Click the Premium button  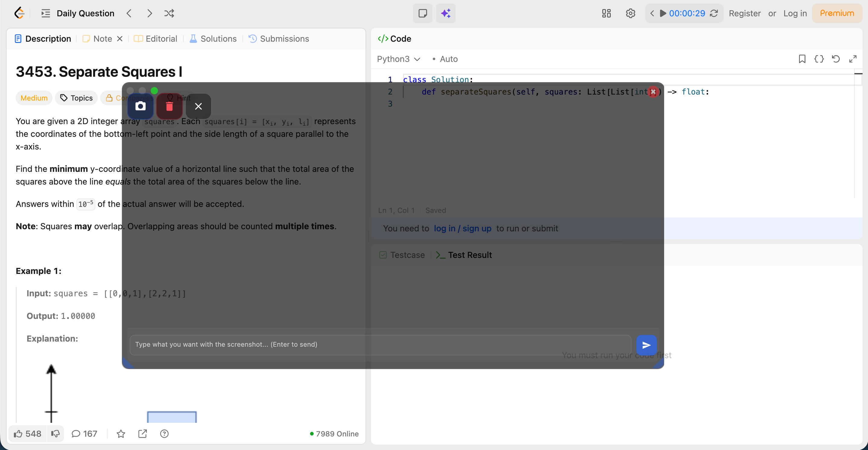(837, 13)
